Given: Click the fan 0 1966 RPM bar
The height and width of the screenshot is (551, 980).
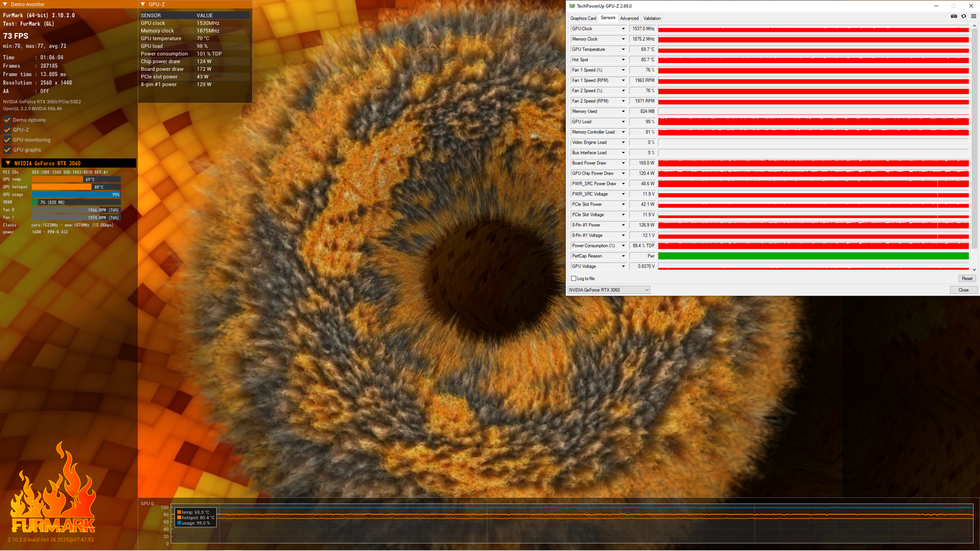Looking at the screenshot, I should tap(76, 210).
